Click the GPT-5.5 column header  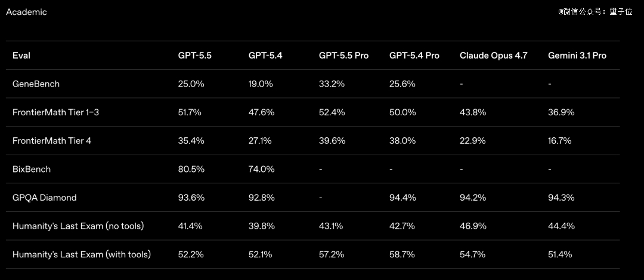[194, 56]
